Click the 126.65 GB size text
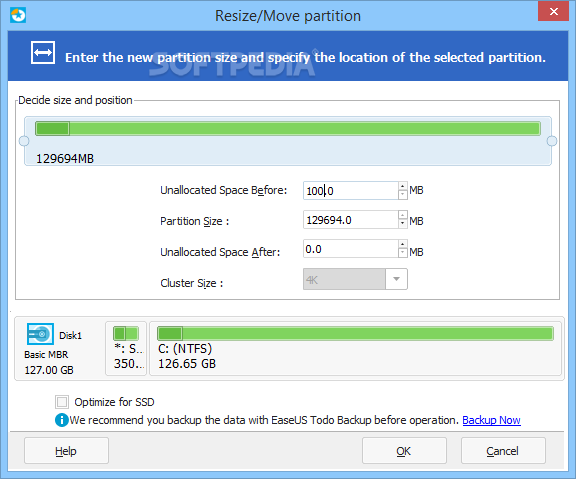This screenshot has width=576, height=479. pyautogui.click(x=187, y=364)
